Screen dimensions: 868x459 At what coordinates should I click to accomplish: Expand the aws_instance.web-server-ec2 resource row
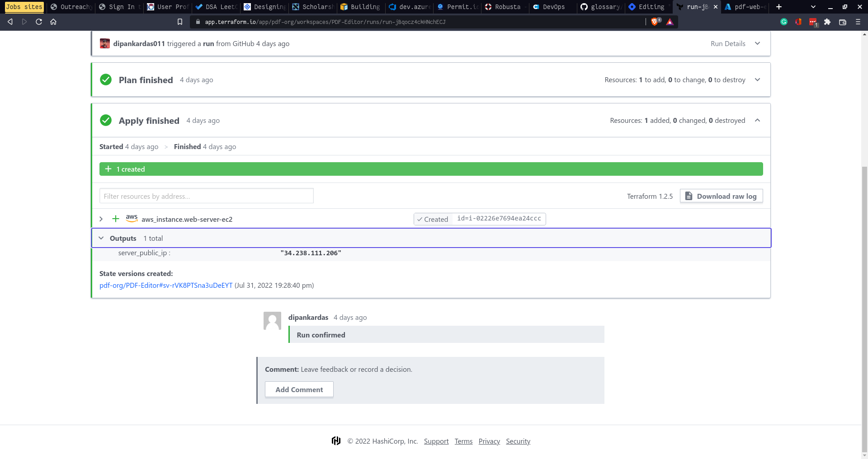pos(101,219)
